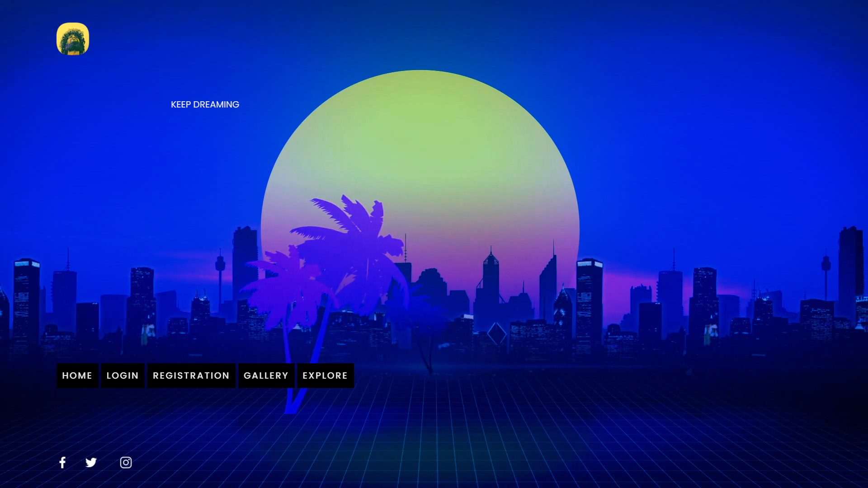Viewport: 868px width, 488px height.
Task: Click the LOGIN button
Action: coord(123,375)
